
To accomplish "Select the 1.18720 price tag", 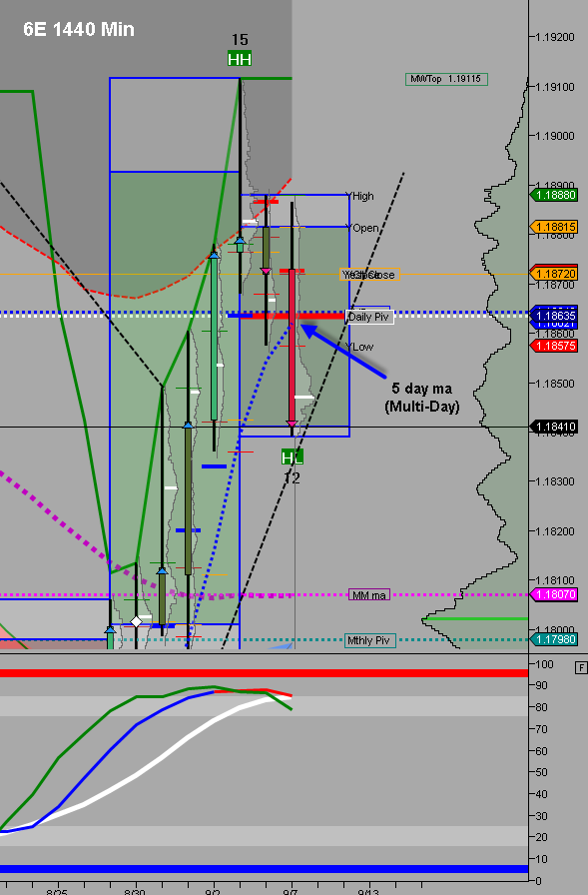I will tap(554, 274).
